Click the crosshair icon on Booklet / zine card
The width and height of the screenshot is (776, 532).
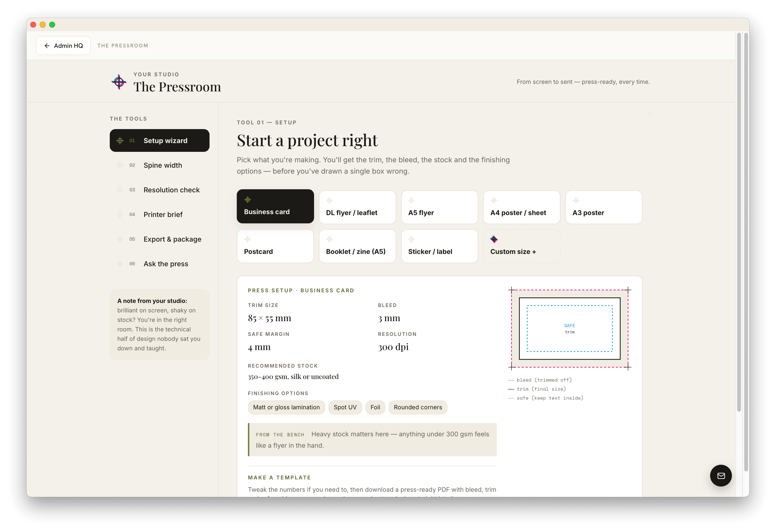point(329,239)
